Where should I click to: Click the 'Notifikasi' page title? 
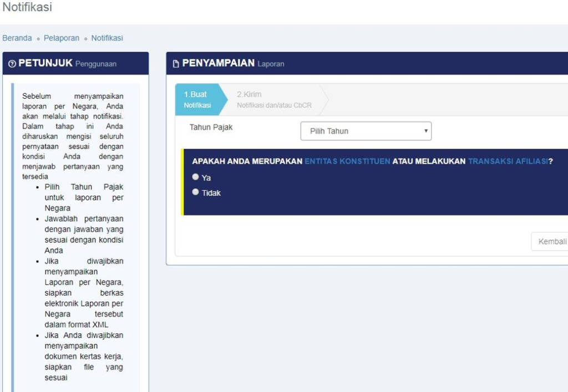27,8
